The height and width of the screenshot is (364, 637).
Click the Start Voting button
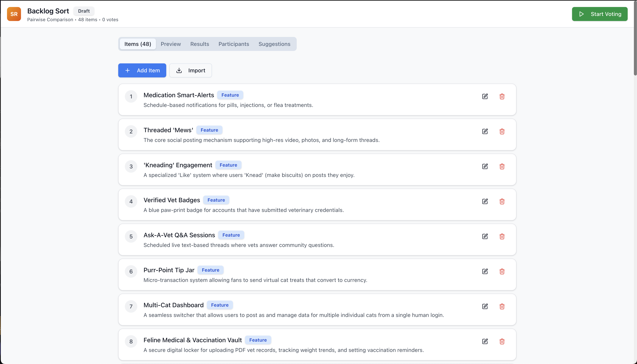599,14
